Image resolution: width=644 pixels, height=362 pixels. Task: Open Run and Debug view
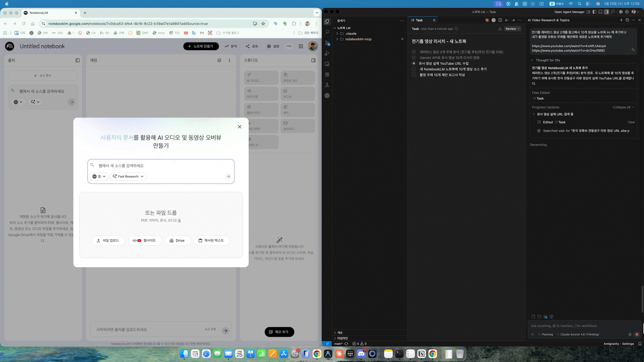tap(327, 53)
